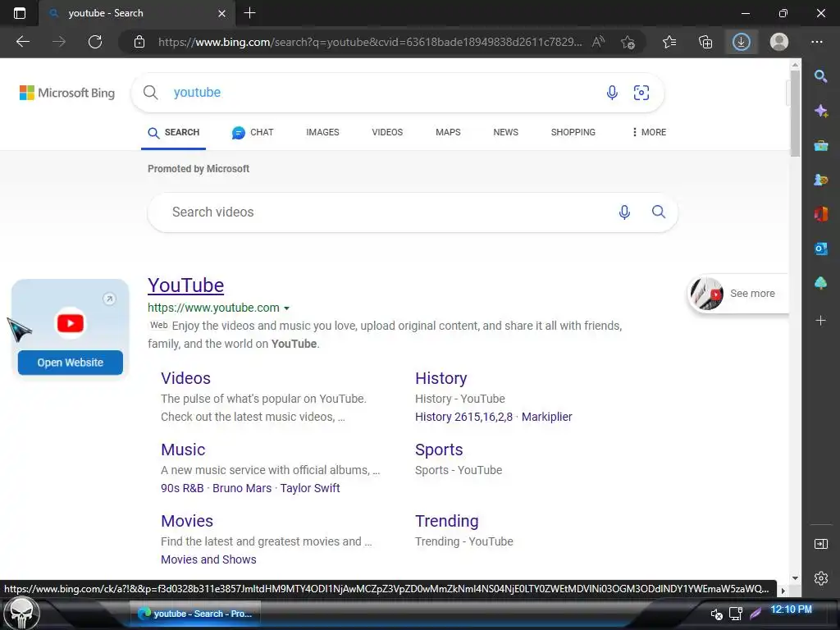Image resolution: width=840 pixels, height=630 pixels.
Task: Close the youtube - Search tab
Action: 221,13
